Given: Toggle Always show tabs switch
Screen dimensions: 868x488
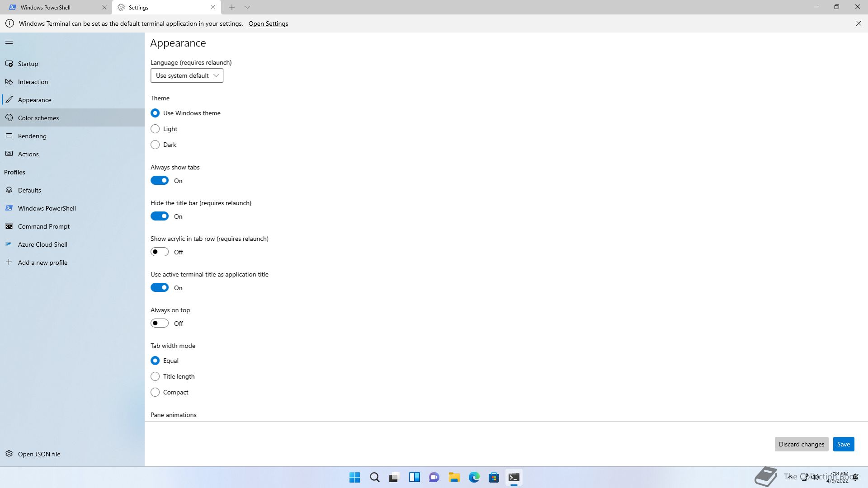Looking at the screenshot, I should click(x=160, y=180).
